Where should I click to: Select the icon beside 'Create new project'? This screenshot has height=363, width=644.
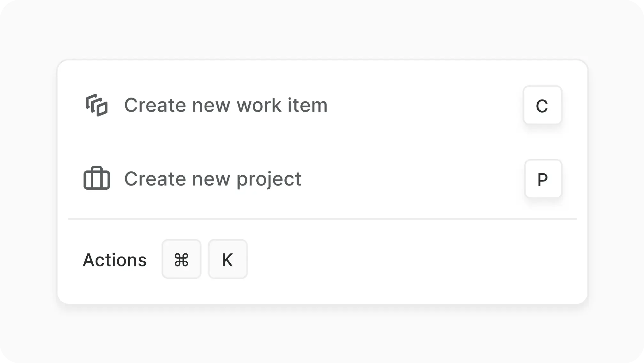tap(97, 178)
